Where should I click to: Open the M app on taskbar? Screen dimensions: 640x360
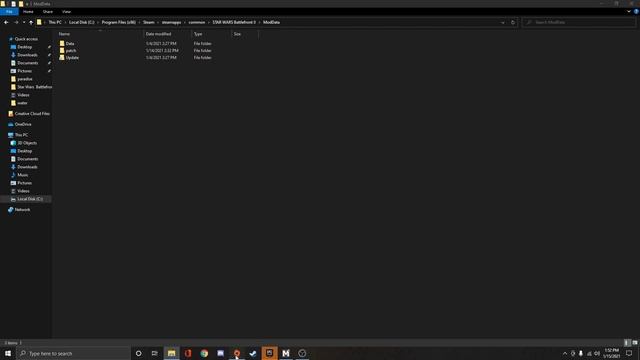[286, 353]
